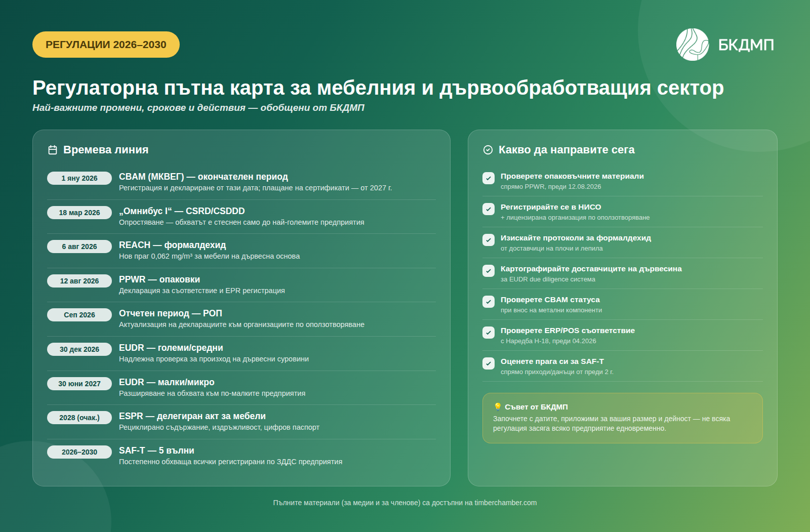Click heading „Омнибус I“ — CSRD/CSDDD
The height and width of the screenshot is (532, 810).
pos(182,211)
